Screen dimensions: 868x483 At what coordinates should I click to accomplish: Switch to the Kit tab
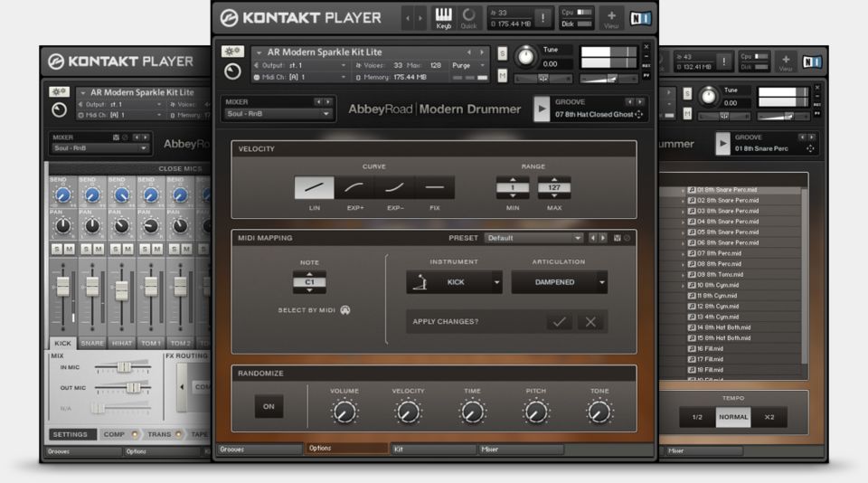click(432, 449)
